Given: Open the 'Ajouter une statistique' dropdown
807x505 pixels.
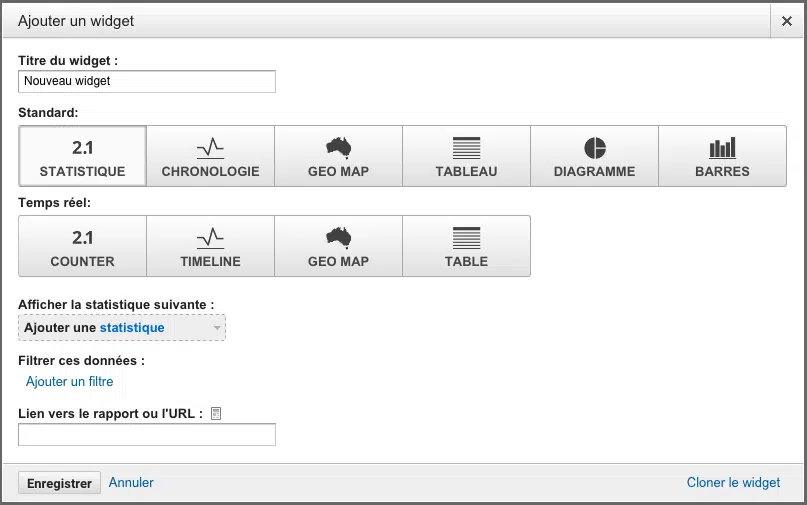Looking at the screenshot, I should pyautogui.click(x=110, y=328).
